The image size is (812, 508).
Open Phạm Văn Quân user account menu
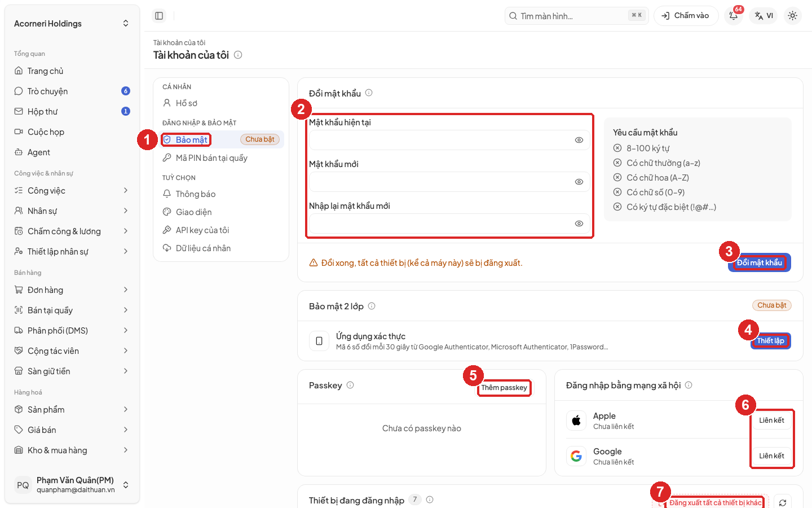coord(72,485)
